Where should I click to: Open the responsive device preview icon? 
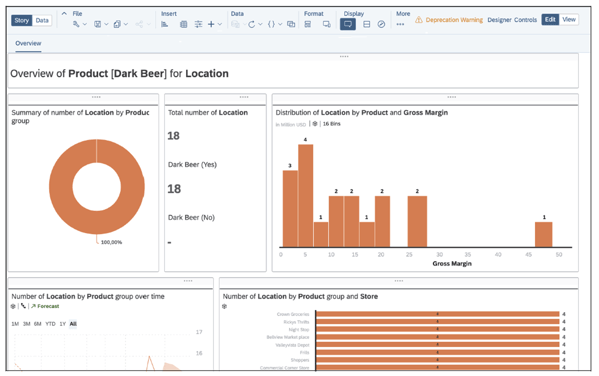[x=327, y=24]
